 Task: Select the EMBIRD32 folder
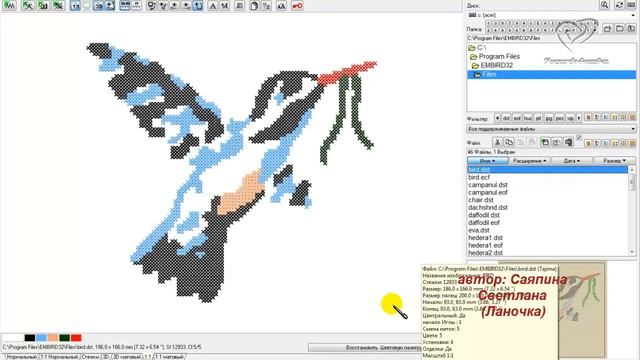492,65
